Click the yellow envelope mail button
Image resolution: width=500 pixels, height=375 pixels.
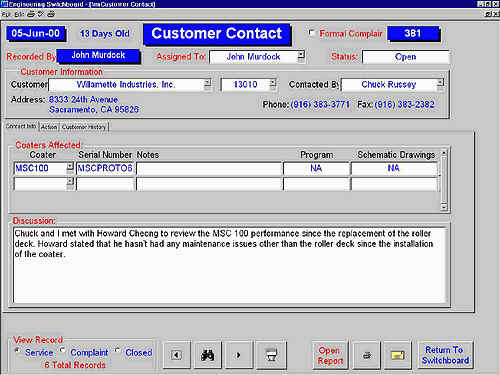397,355
